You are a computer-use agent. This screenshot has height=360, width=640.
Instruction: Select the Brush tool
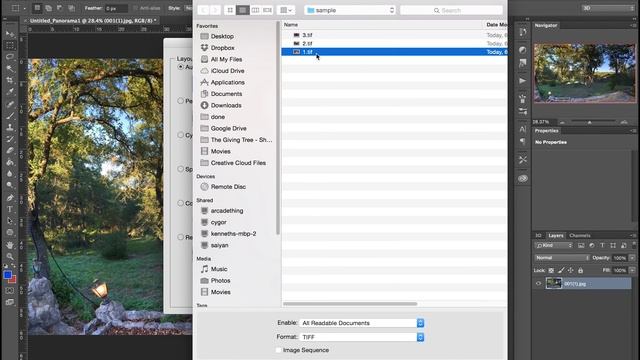(x=10, y=116)
